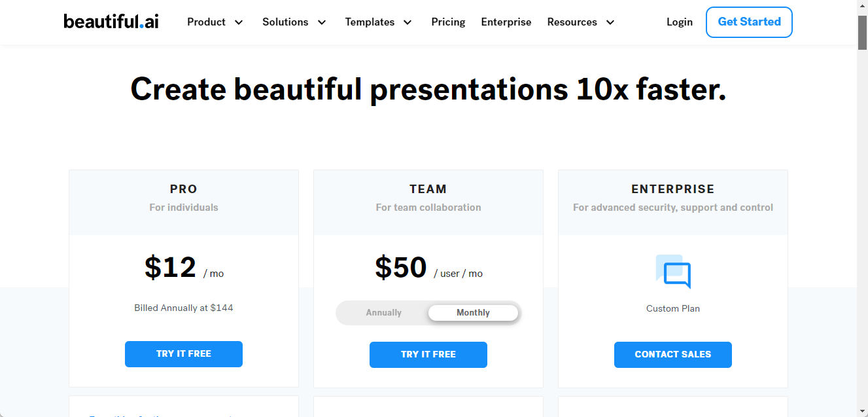Click the page vertical scrollbar thumb
The width and height of the screenshot is (868, 417).
pyautogui.click(x=863, y=32)
